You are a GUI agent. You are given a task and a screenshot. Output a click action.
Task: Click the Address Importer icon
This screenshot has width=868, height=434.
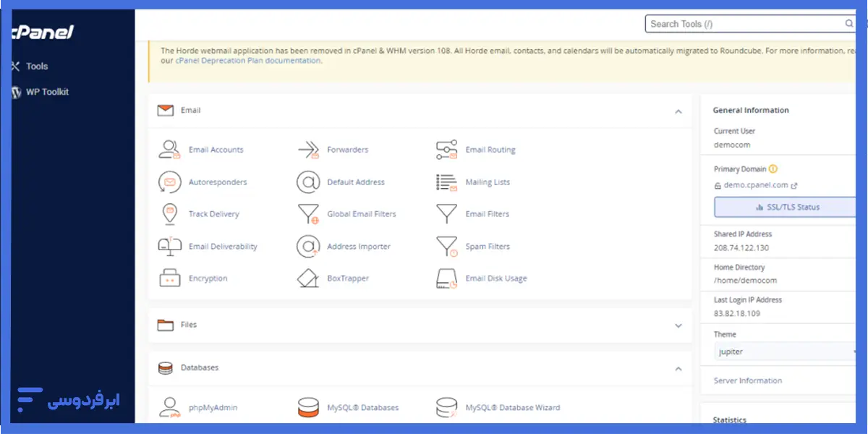coord(309,247)
